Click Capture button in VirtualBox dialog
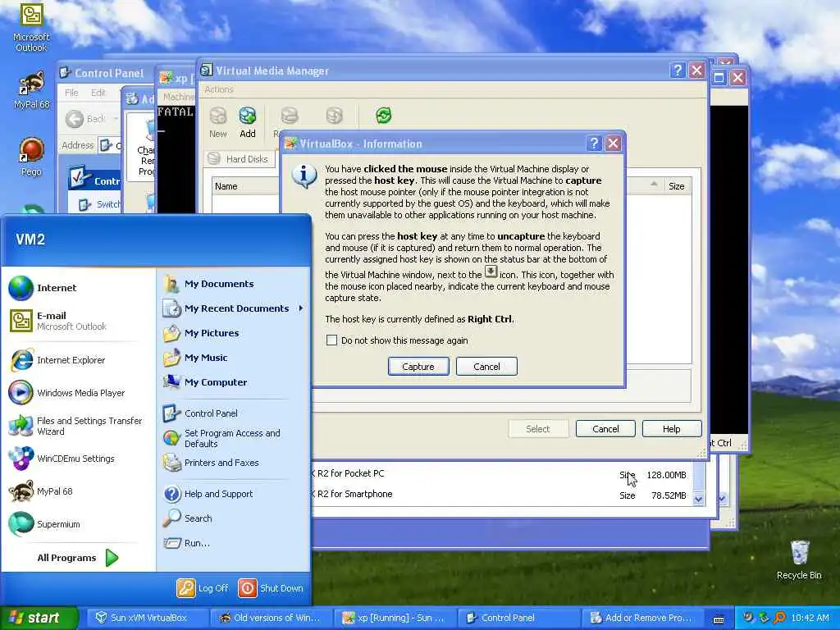 click(418, 367)
